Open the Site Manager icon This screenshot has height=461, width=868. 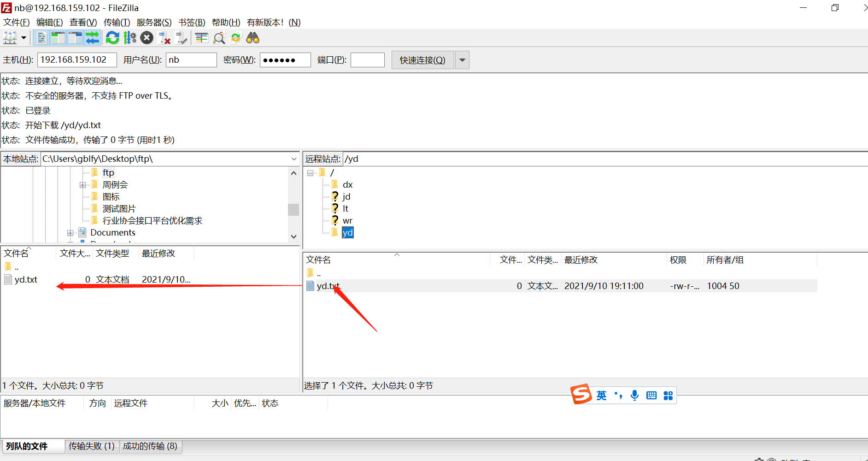pos(10,38)
